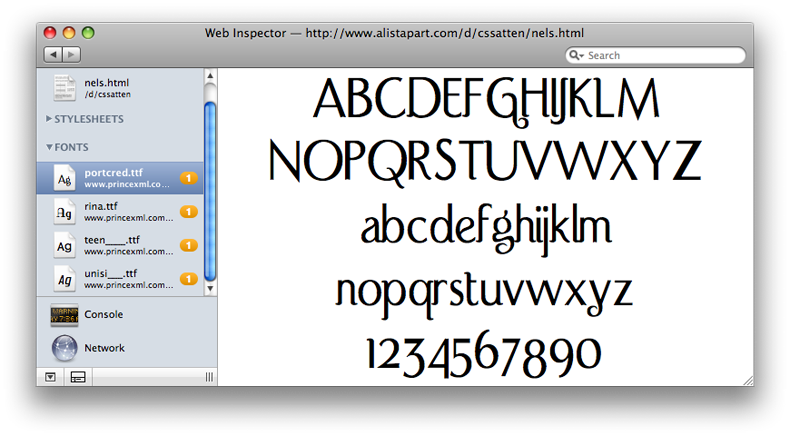Toggle the bottom console drawer button
Viewport: 790px width, 436px height.
tap(79, 377)
